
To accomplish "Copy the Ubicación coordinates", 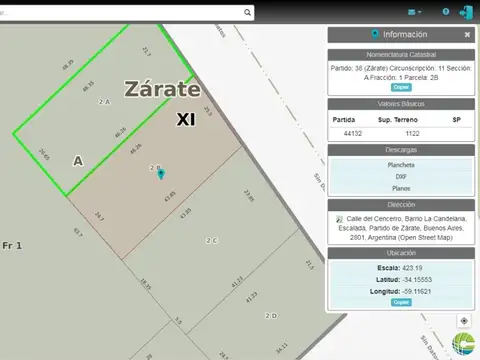I will pyautogui.click(x=401, y=302).
